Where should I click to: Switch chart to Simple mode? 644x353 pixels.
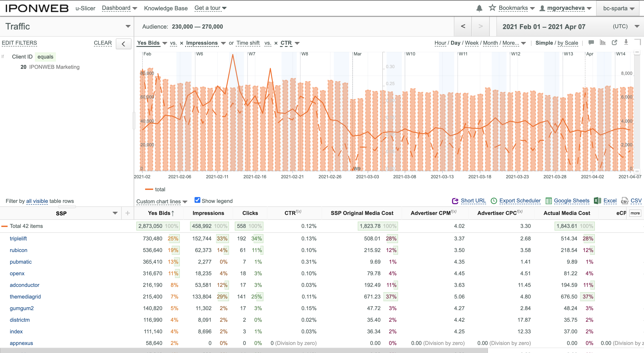tap(544, 43)
